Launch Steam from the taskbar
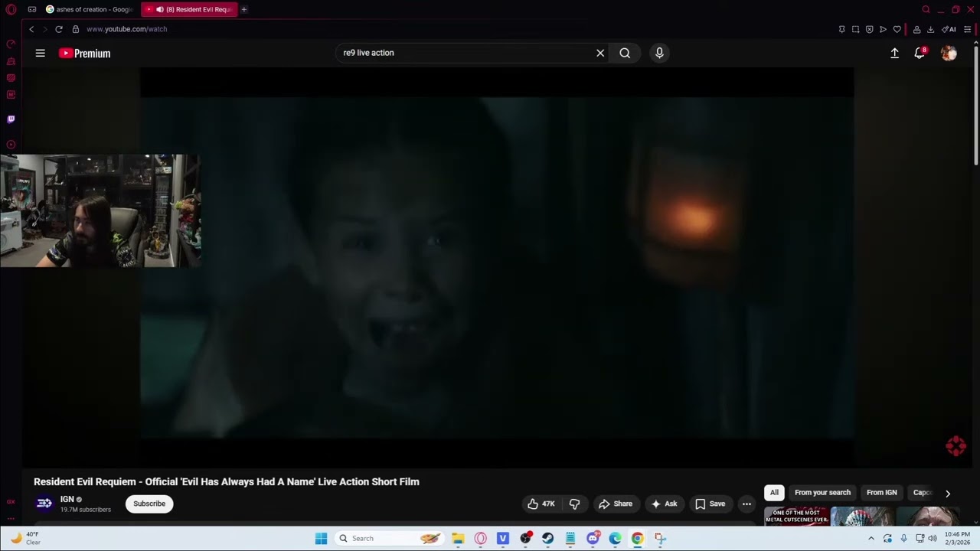This screenshot has height=551, width=980. coord(547,538)
